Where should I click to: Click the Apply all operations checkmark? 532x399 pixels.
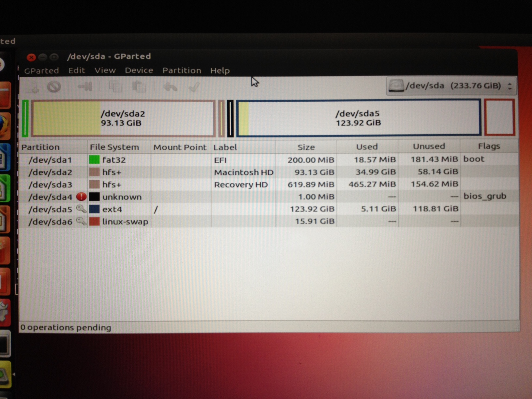point(194,87)
